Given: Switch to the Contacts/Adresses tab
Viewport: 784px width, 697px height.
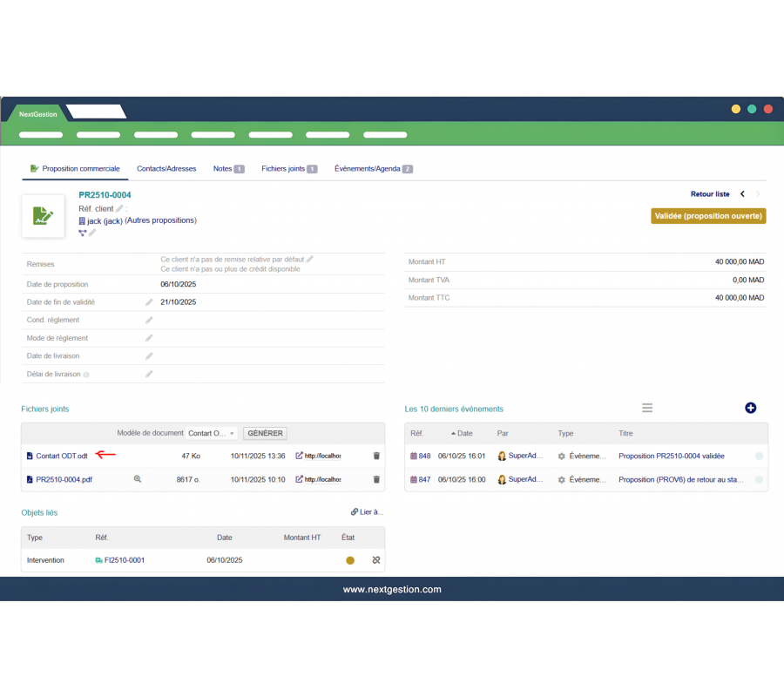Looking at the screenshot, I should [166, 169].
